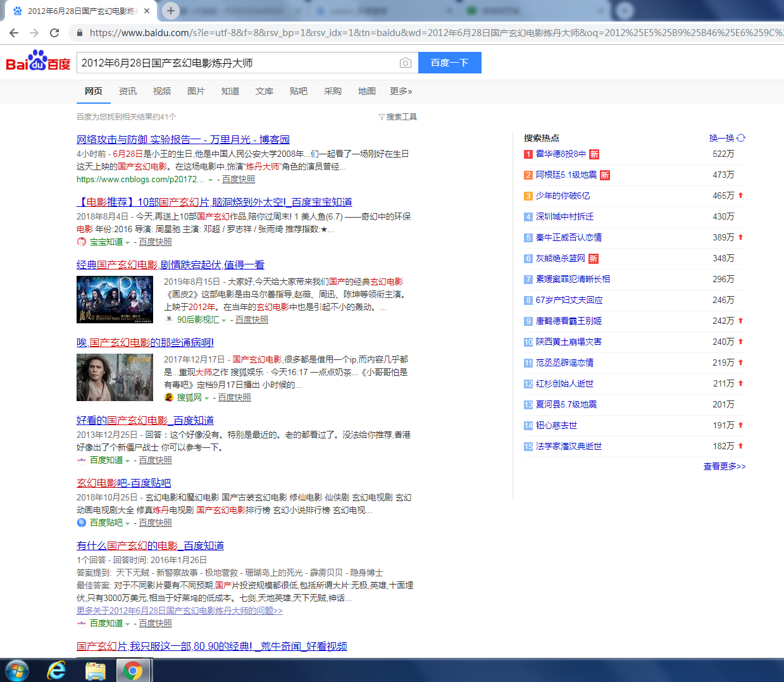
Task: Expand the 更多» search categories
Action: (401, 91)
